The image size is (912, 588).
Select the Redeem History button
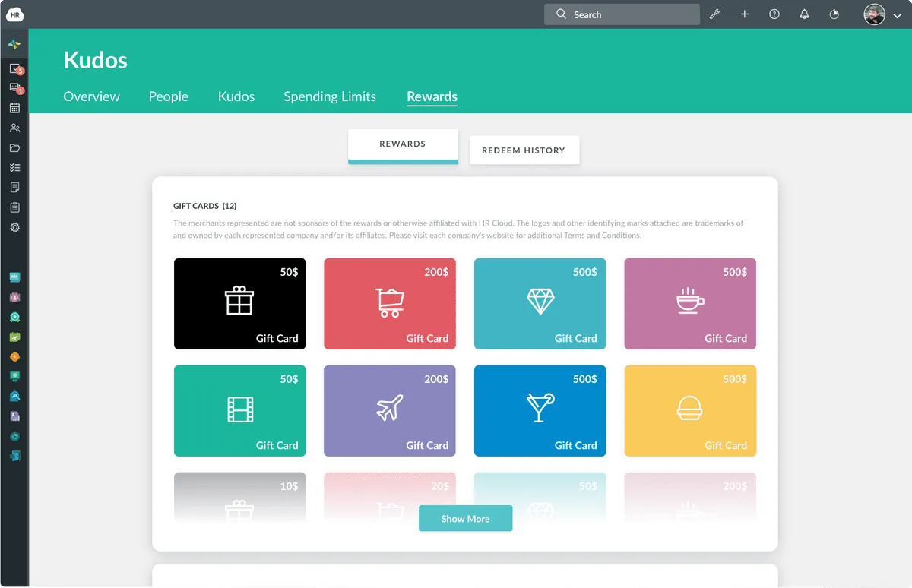[524, 150]
